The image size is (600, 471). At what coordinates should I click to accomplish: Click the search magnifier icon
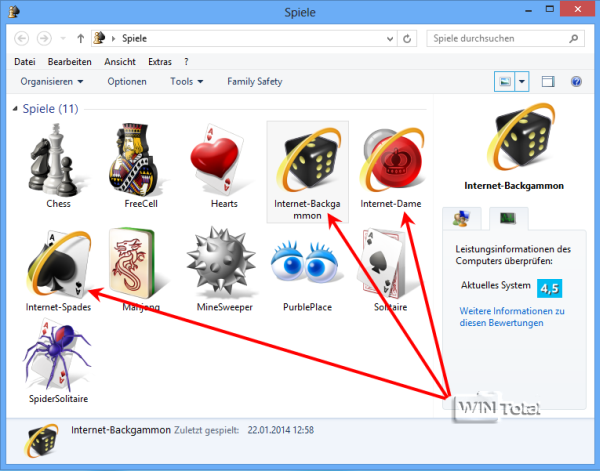573,39
